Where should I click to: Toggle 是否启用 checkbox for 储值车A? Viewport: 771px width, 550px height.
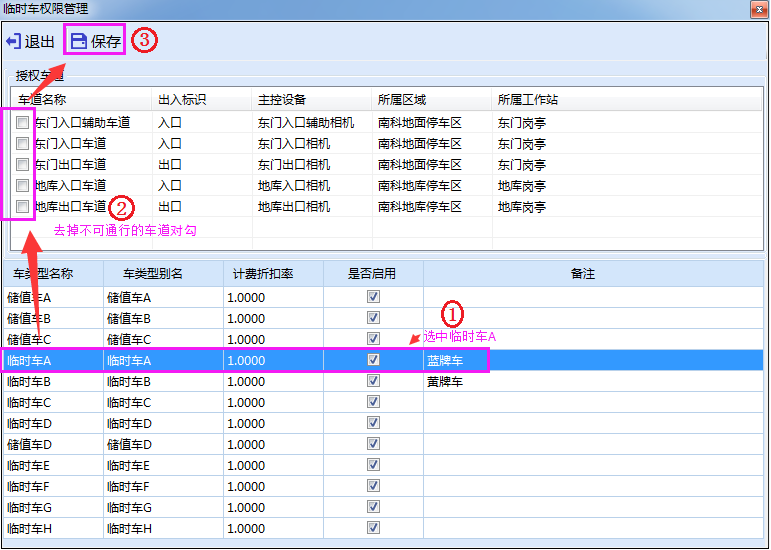pos(373,297)
